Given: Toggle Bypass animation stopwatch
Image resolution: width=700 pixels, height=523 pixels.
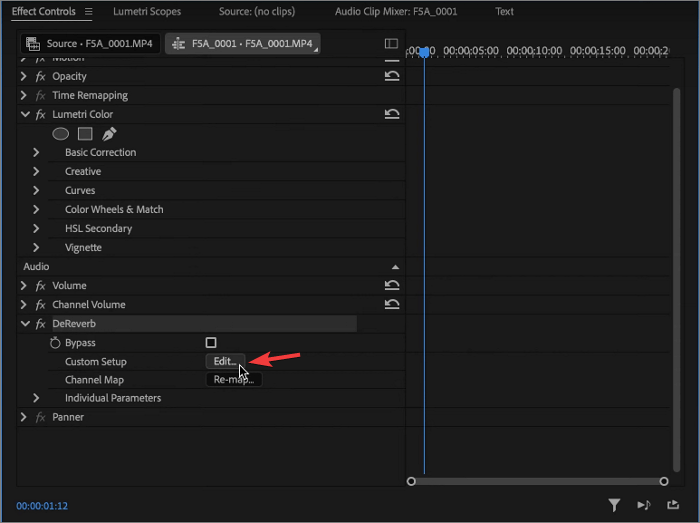Looking at the screenshot, I should (55, 343).
